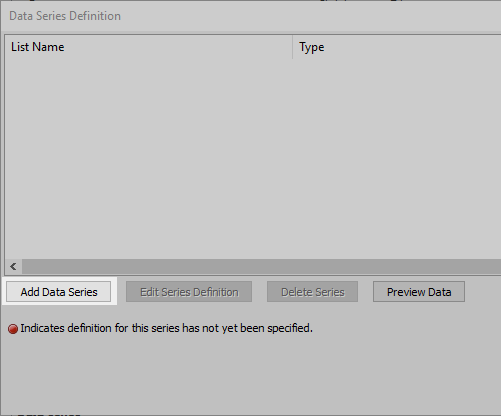This screenshot has height=416, width=501.
Task: Click the red dot beside the legend text
Action: click(x=13, y=329)
